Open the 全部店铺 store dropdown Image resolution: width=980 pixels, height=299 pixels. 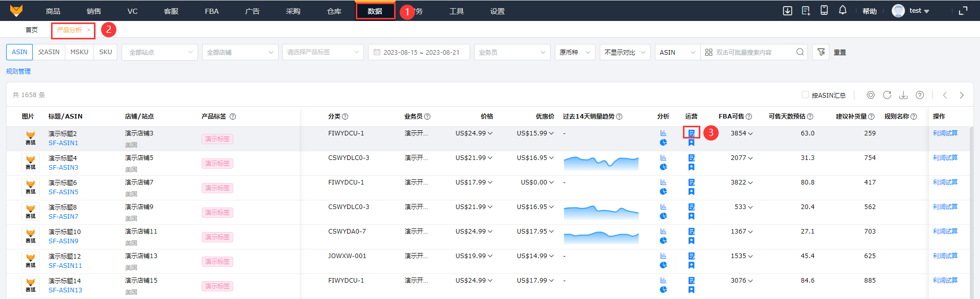pyautogui.click(x=240, y=52)
